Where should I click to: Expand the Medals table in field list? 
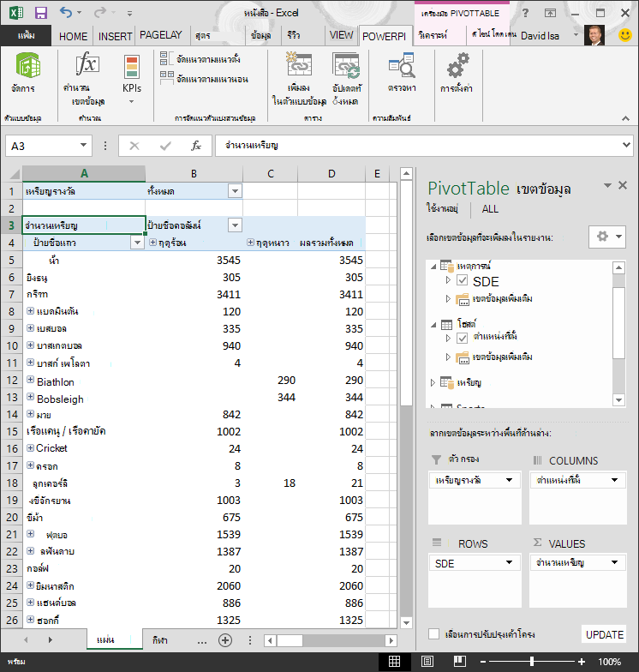[433, 382]
